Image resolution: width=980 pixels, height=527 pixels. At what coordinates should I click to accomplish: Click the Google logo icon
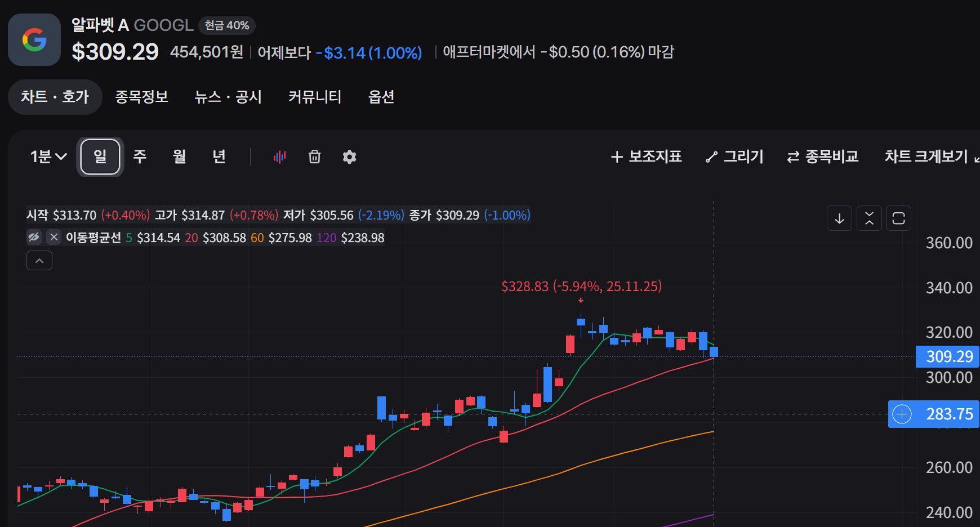point(34,40)
